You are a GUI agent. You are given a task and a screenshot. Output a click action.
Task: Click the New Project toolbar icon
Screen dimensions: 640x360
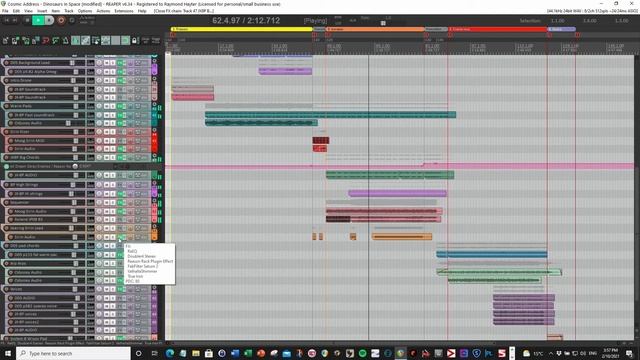click(5, 40)
